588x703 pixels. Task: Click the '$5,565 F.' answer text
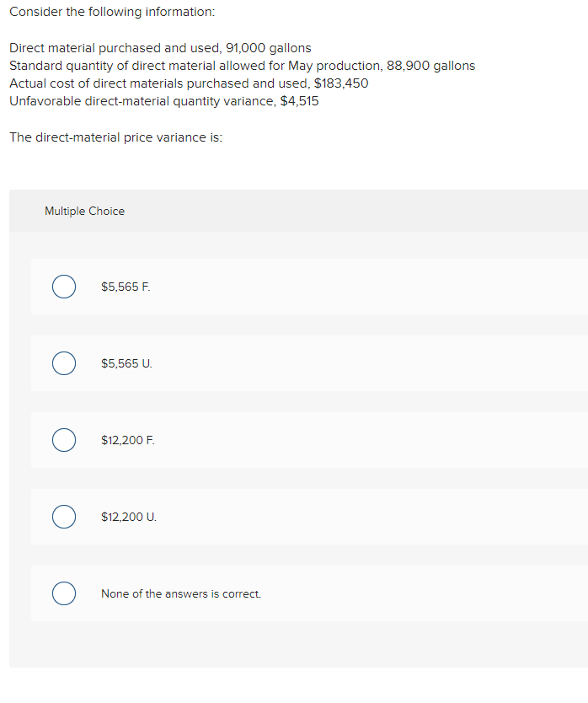point(126,287)
